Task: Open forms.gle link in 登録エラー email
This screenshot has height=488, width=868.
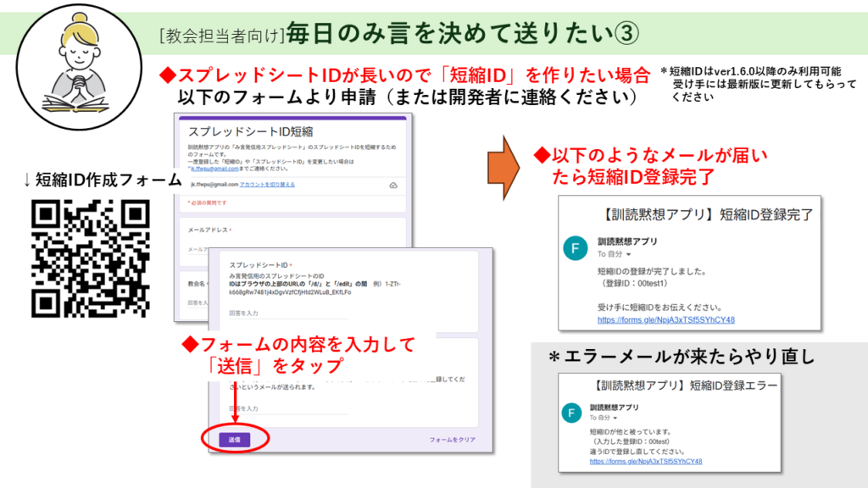Action: [645, 462]
